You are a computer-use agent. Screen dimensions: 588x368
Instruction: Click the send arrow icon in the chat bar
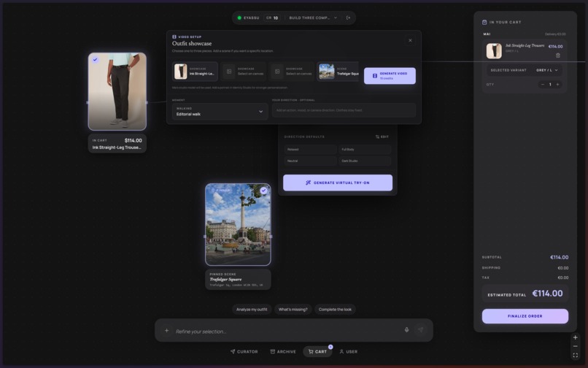[420, 330]
